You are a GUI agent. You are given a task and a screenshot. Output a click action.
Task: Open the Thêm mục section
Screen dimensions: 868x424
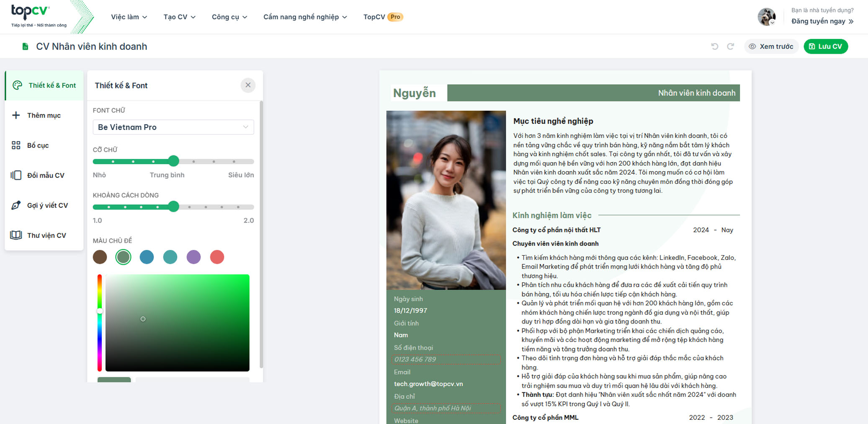tap(44, 115)
